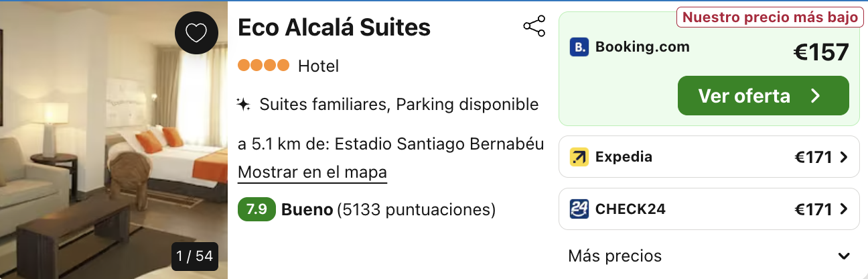Click the Booking.com logo icon
The height and width of the screenshot is (279, 868).
tap(579, 47)
